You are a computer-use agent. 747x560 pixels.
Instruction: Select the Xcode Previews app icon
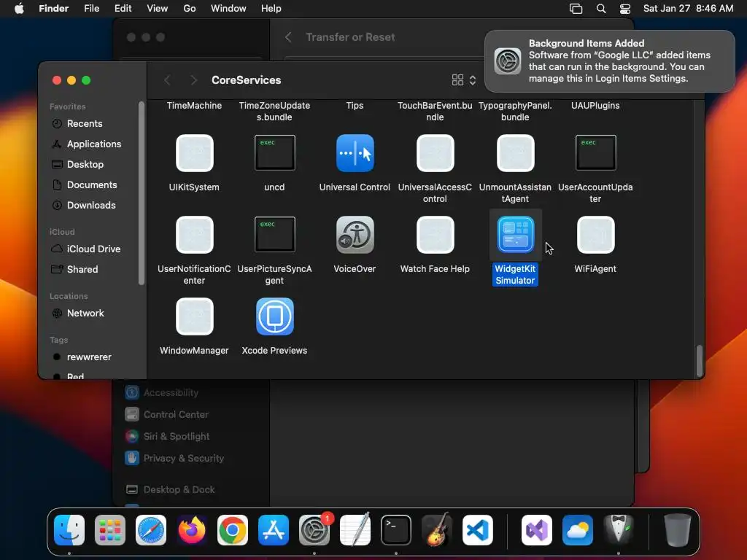pyautogui.click(x=275, y=316)
